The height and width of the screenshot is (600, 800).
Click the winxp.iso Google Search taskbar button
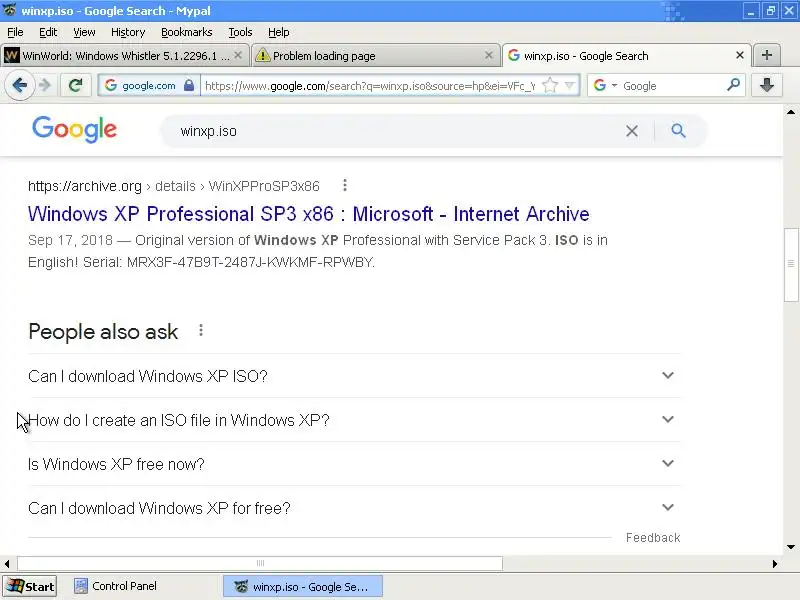(x=303, y=586)
